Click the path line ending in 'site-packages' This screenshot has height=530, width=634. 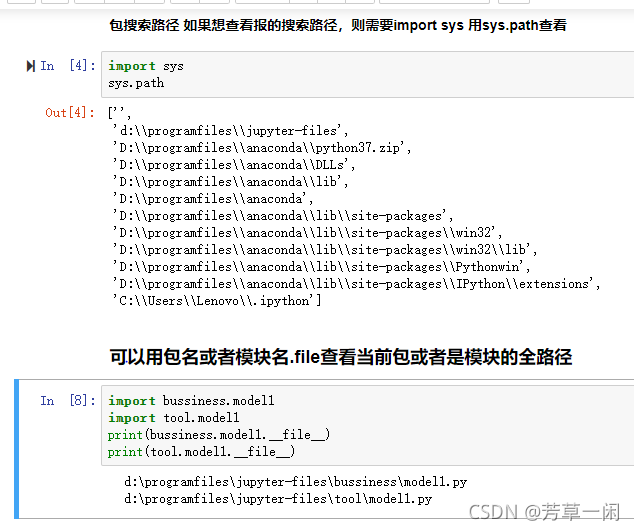tap(283, 215)
